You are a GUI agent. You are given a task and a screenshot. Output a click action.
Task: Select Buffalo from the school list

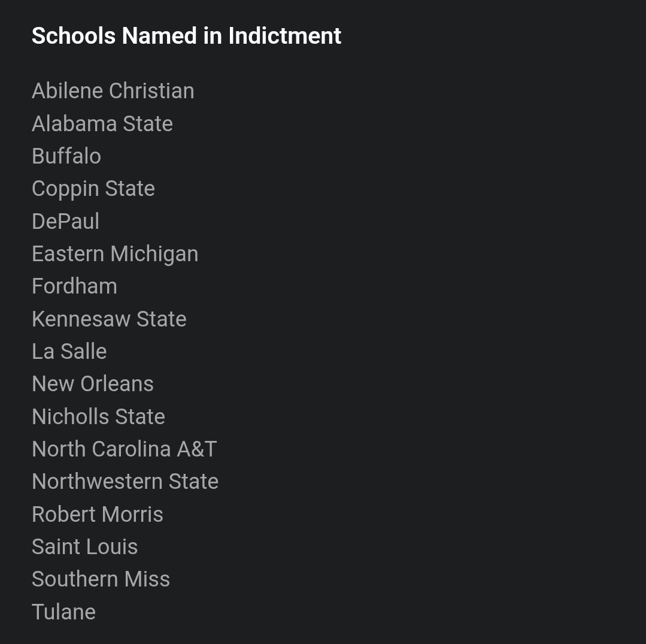coord(66,156)
